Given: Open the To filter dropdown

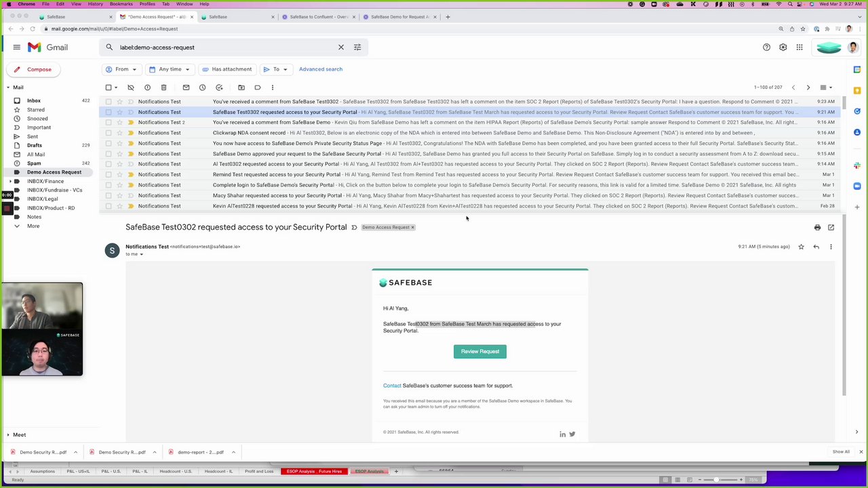Looking at the screenshot, I should 276,69.
